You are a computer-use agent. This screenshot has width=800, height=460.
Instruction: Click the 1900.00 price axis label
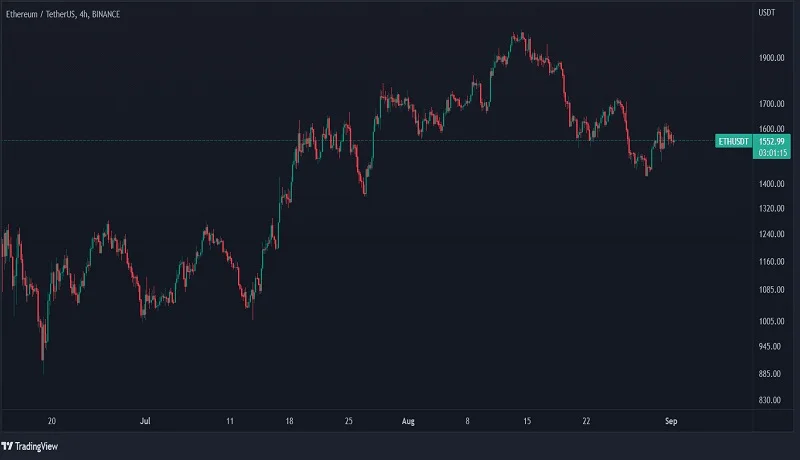coord(770,58)
